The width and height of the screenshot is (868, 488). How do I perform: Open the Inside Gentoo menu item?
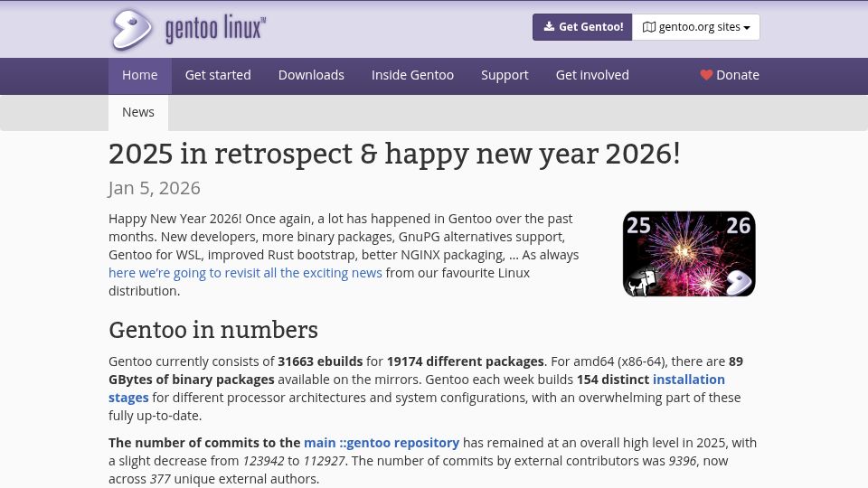[x=412, y=75]
